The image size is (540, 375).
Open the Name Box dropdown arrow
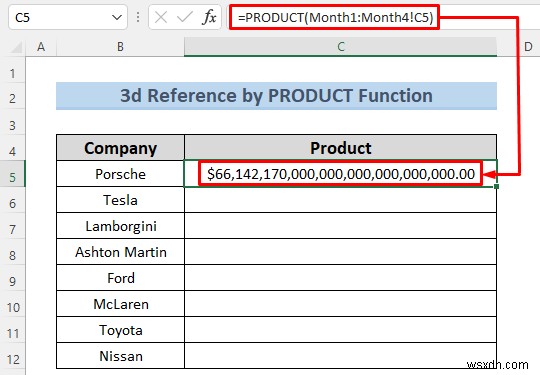point(117,17)
